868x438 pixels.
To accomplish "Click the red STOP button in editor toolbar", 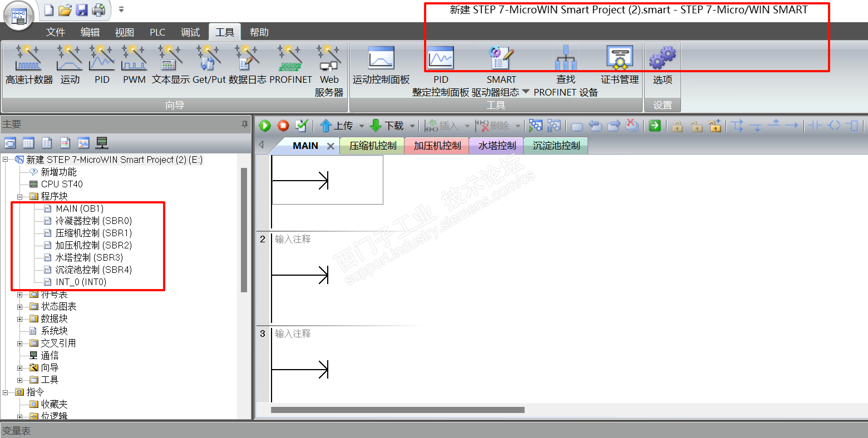I will [x=283, y=126].
